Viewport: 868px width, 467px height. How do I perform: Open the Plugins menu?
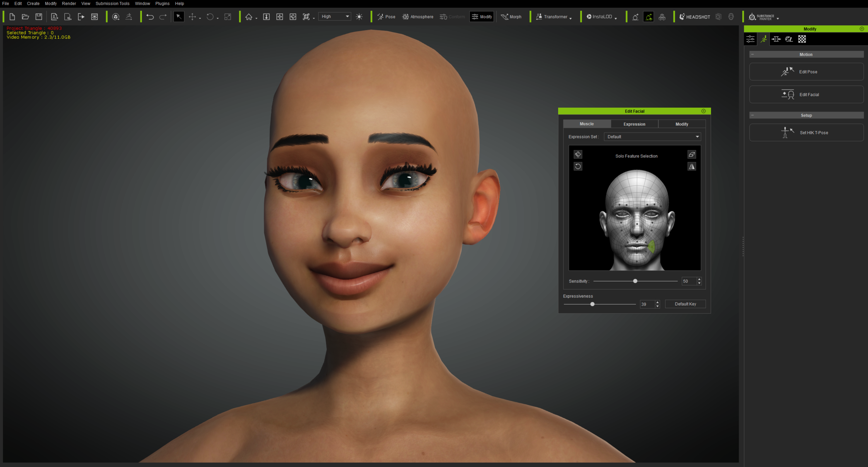point(162,3)
